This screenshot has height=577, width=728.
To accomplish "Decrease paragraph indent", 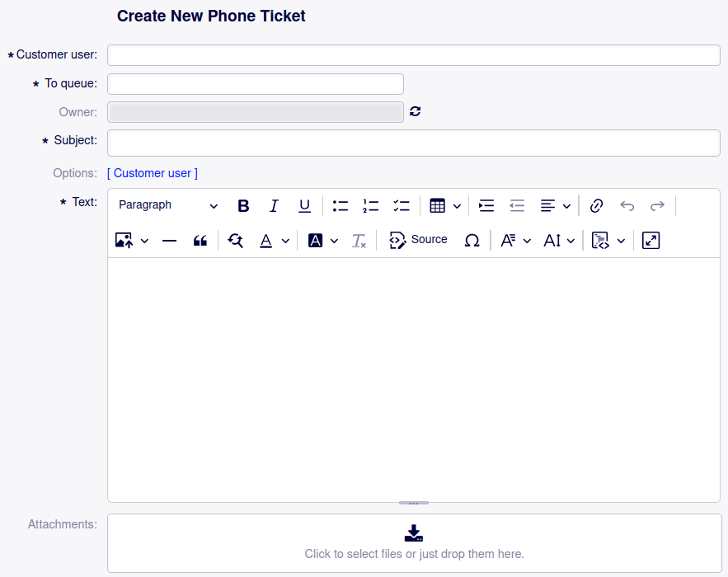I will point(517,205).
